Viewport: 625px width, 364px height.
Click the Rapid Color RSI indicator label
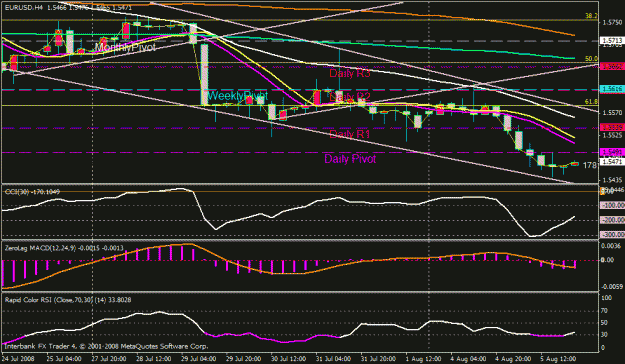coord(68,299)
